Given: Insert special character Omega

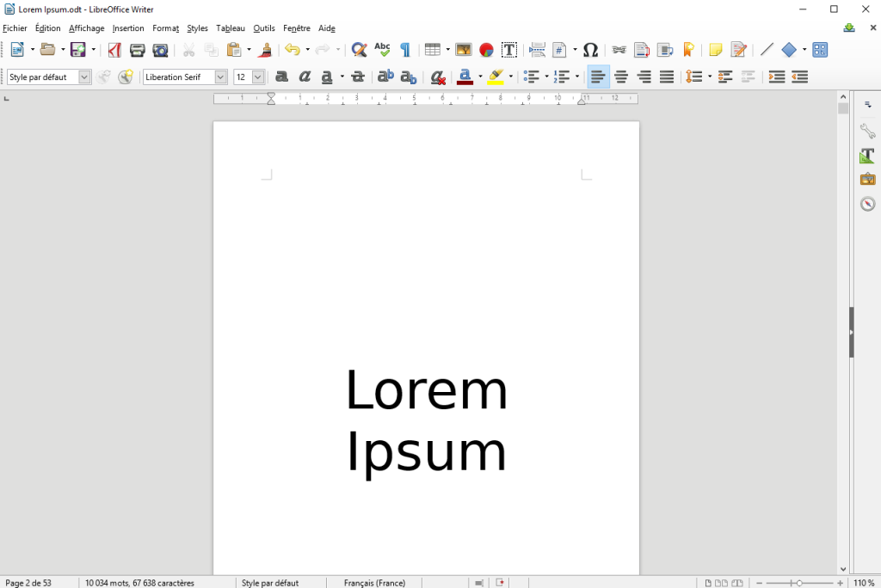Looking at the screenshot, I should (x=590, y=50).
